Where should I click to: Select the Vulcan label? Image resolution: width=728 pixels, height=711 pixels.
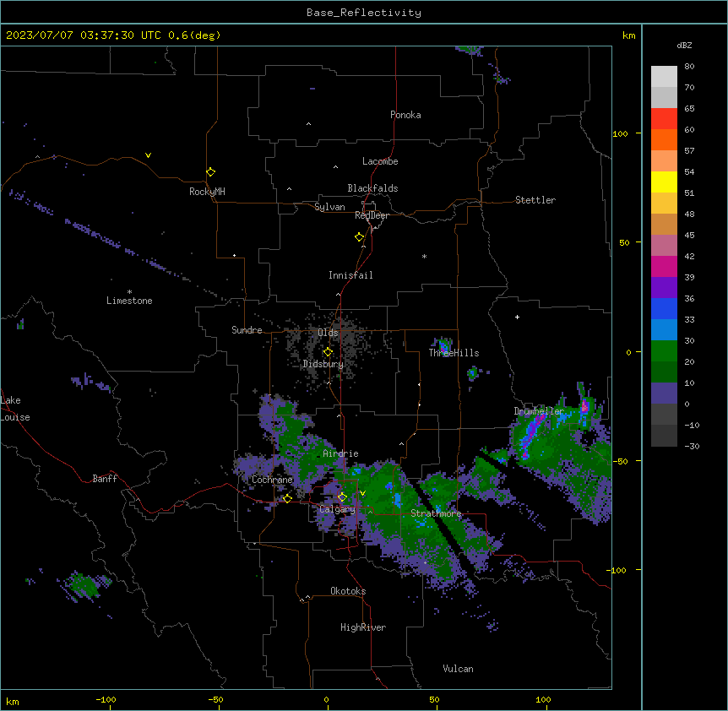[x=458, y=669]
